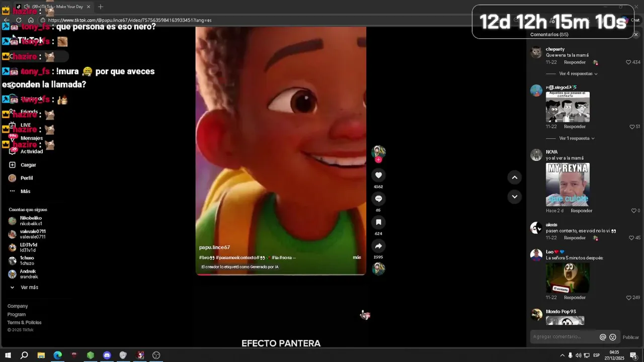Close the Comentarios panel
Viewport: 644px width, 362px height.
636,35
